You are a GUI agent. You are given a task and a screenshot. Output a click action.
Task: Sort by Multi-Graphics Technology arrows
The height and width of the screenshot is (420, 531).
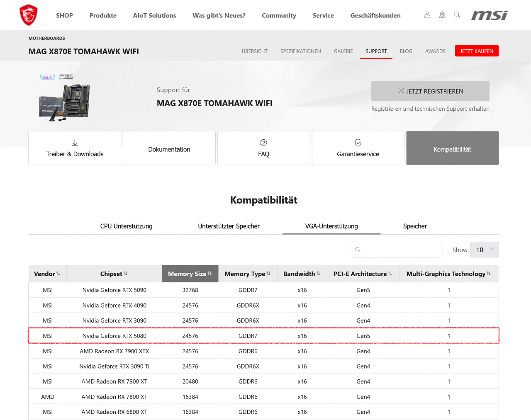pos(489,274)
